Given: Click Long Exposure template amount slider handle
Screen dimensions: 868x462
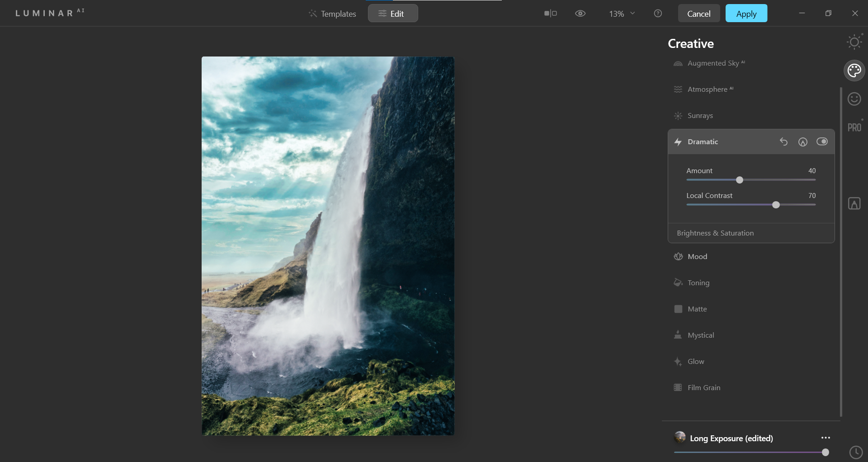Looking at the screenshot, I should coord(825,452).
